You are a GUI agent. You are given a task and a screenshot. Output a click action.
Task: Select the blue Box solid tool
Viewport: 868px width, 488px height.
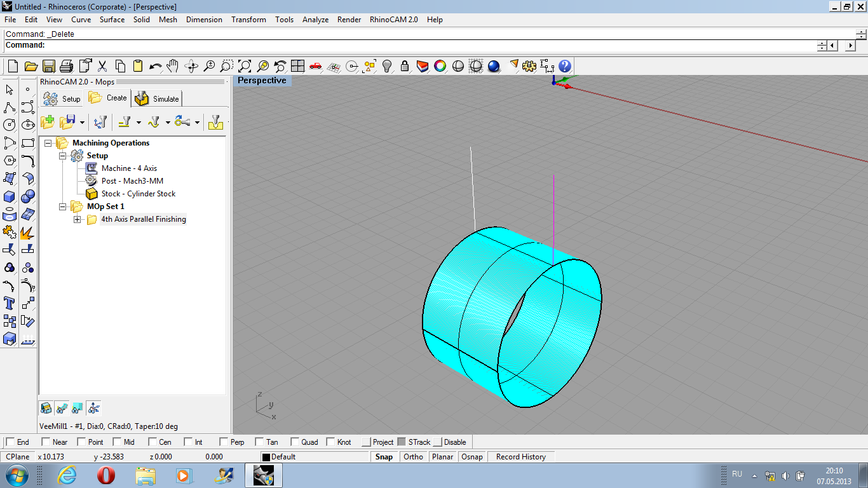point(10,196)
